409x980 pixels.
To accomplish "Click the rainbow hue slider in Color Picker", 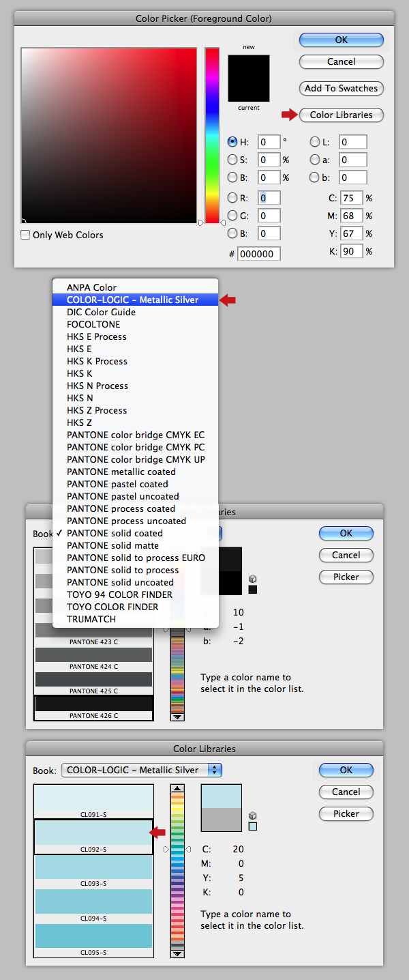I will pos(212,135).
